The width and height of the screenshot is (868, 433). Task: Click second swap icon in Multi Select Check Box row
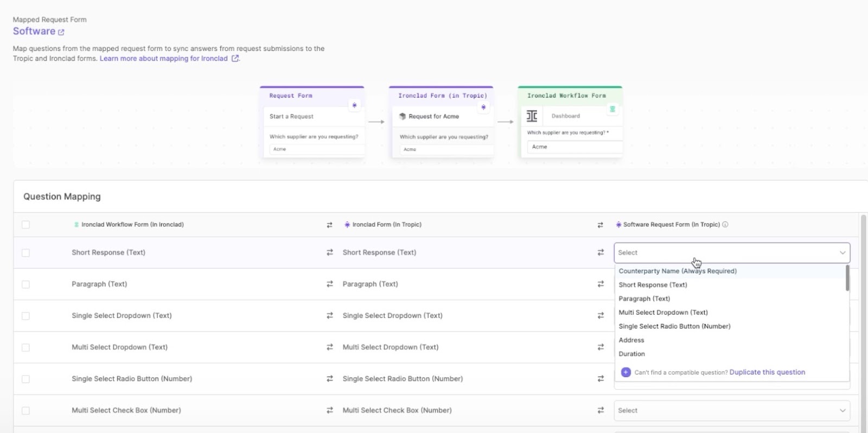pyautogui.click(x=601, y=410)
